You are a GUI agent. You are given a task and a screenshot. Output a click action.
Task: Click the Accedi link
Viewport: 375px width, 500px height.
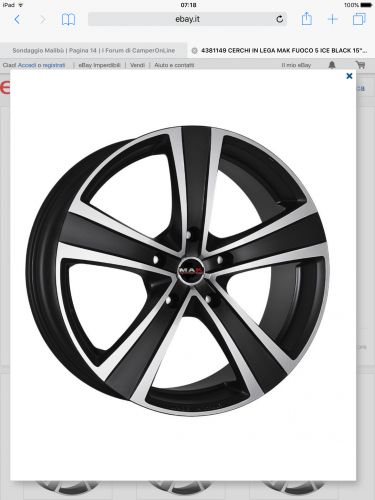tap(27, 65)
